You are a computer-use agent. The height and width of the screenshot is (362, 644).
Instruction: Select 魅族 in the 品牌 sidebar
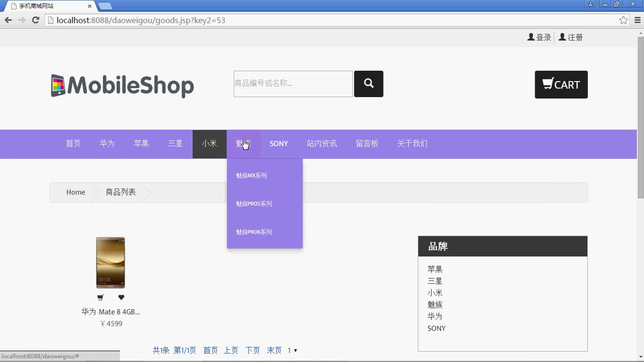pos(435,305)
